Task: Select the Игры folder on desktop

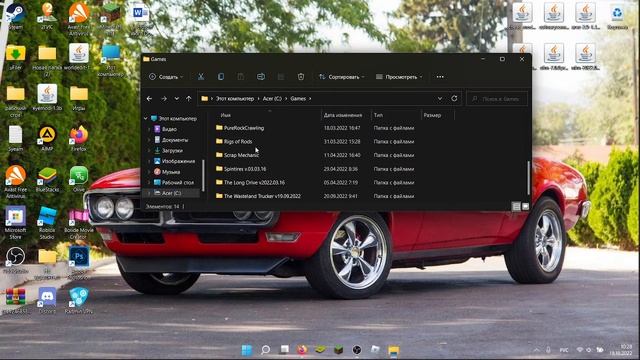Action: tap(79, 98)
